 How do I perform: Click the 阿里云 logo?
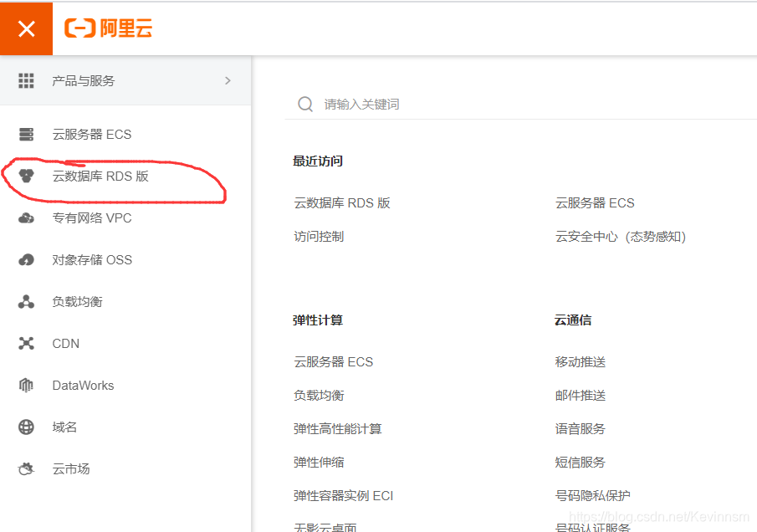click(x=108, y=28)
